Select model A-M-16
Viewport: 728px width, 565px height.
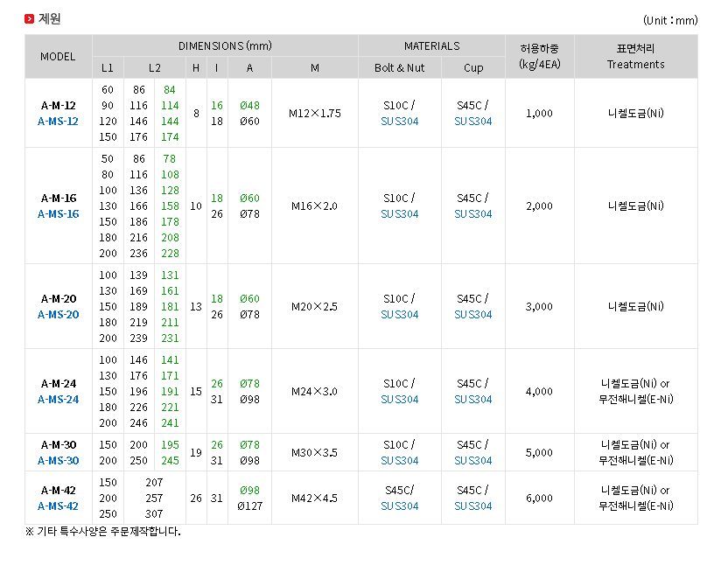[58, 199]
